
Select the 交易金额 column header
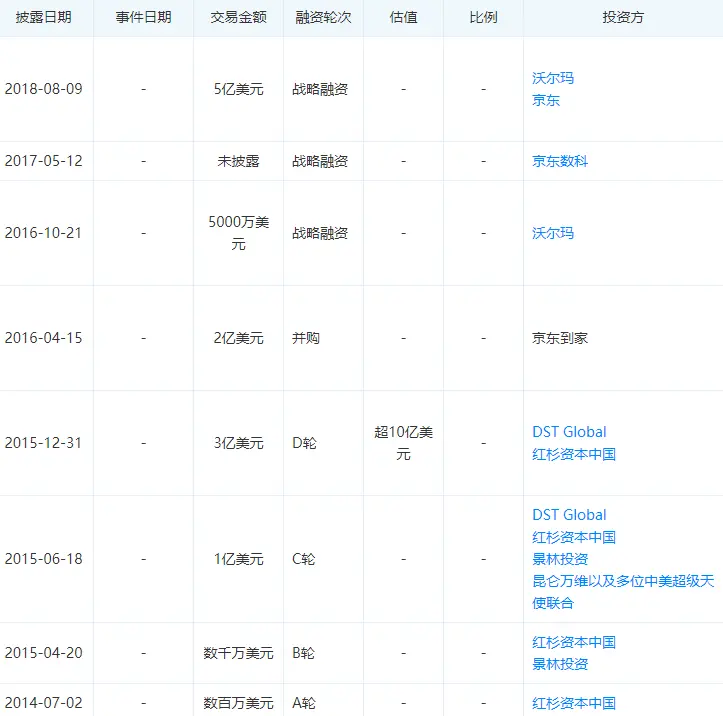click(x=238, y=18)
